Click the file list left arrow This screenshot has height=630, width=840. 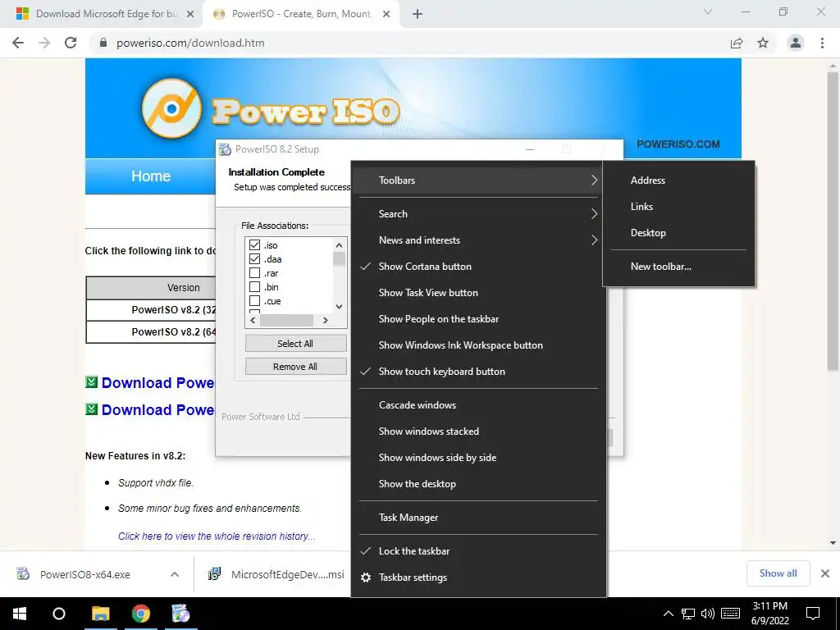(253, 321)
